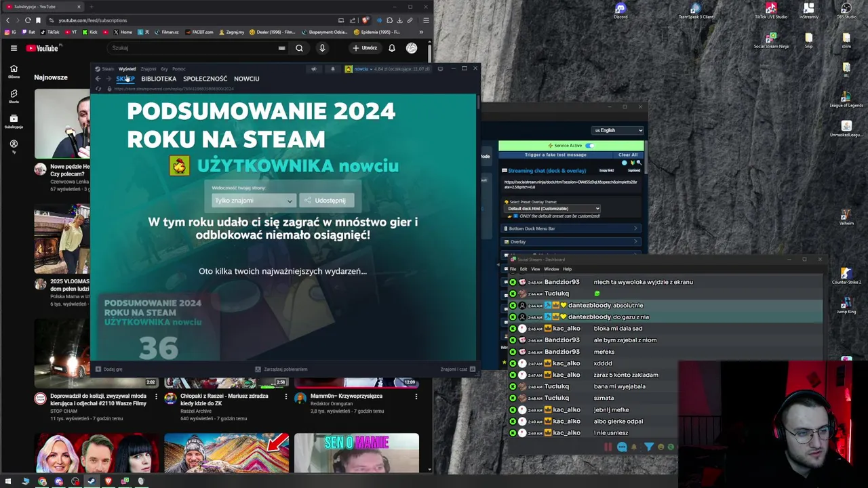Open the YouTube hamburger guide menu
Screen dimensions: 868x488
coord(14,48)
